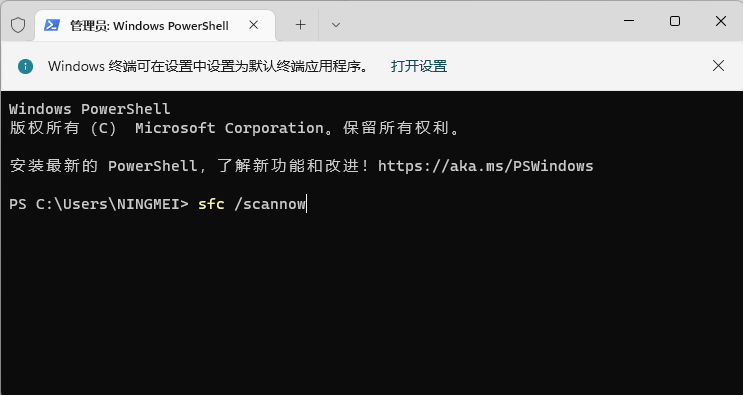Screen dimensions: 743x395
Task: Select the 管理员: Windows PowerShell tab title
Action: pos(149,25)
